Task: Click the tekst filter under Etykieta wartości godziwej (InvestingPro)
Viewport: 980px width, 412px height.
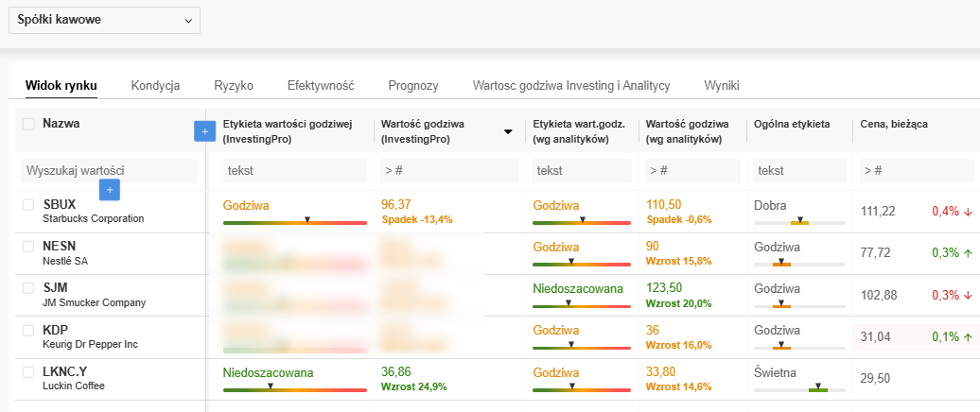Action: click(x=294, y=170)
